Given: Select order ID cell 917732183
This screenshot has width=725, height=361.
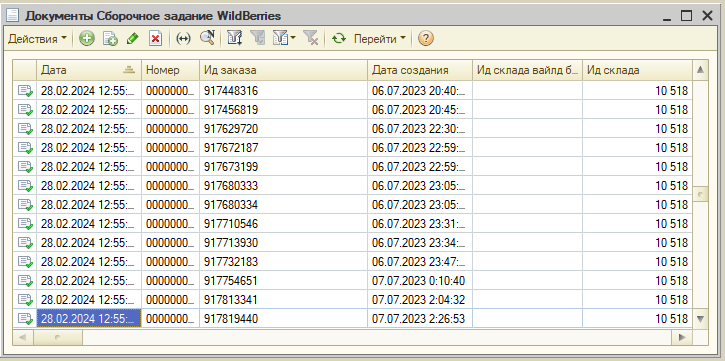Looking at the screenshot, I should [283, 262].
